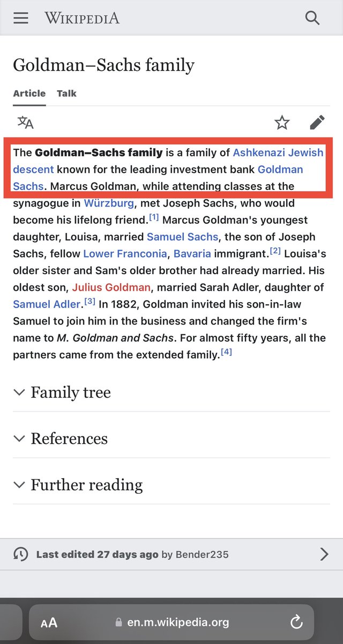Select the Article tab

point(29,93)
